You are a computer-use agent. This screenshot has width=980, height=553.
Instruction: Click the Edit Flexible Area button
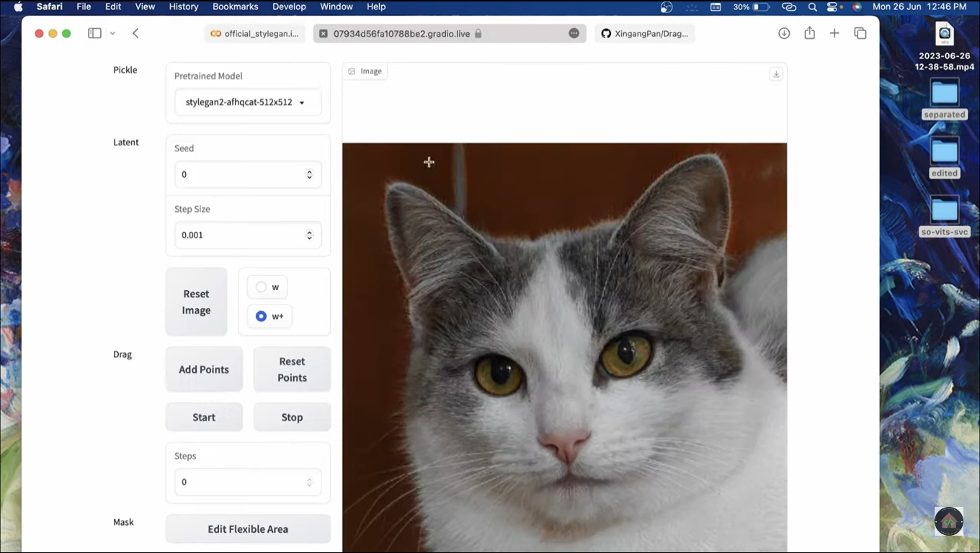pos(247,529)
